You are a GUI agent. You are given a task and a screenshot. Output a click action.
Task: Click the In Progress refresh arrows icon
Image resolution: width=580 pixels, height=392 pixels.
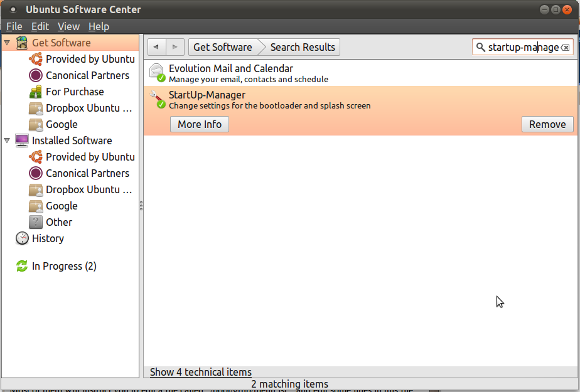click(22, 266)
